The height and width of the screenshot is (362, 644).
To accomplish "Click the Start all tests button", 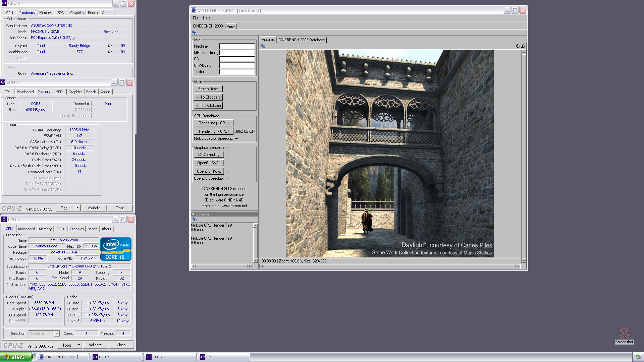I will point(208,89).
